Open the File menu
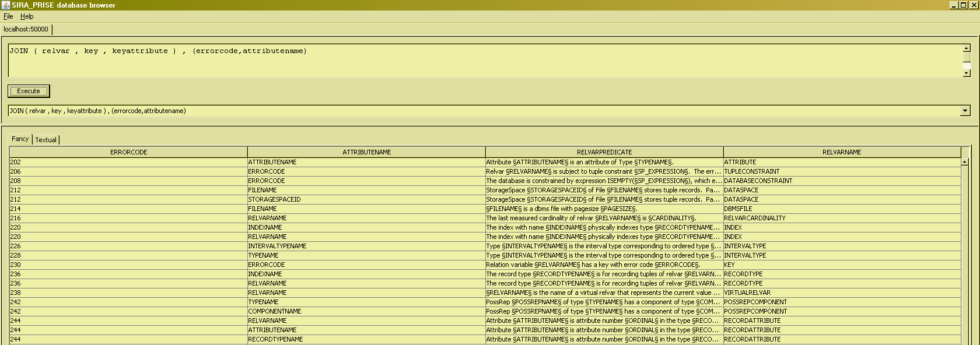Screen dimensions: 980x345 [8, 16]
